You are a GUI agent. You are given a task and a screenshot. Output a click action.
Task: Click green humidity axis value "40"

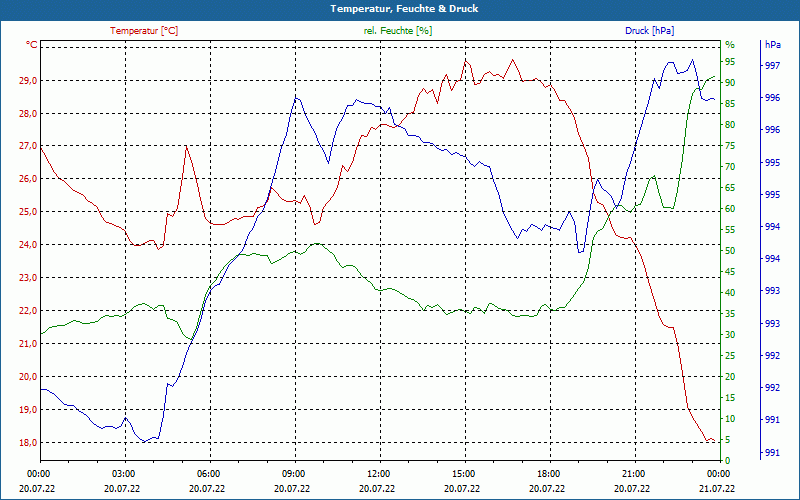730,293
